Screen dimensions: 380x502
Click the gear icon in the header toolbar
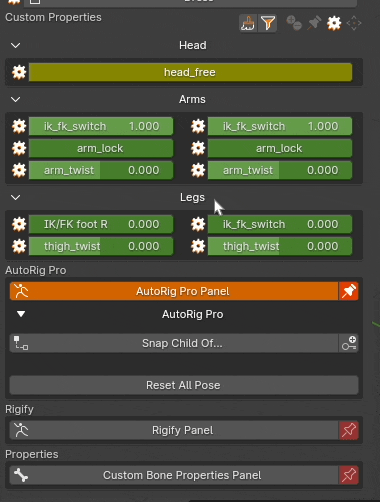pos(334,23)
